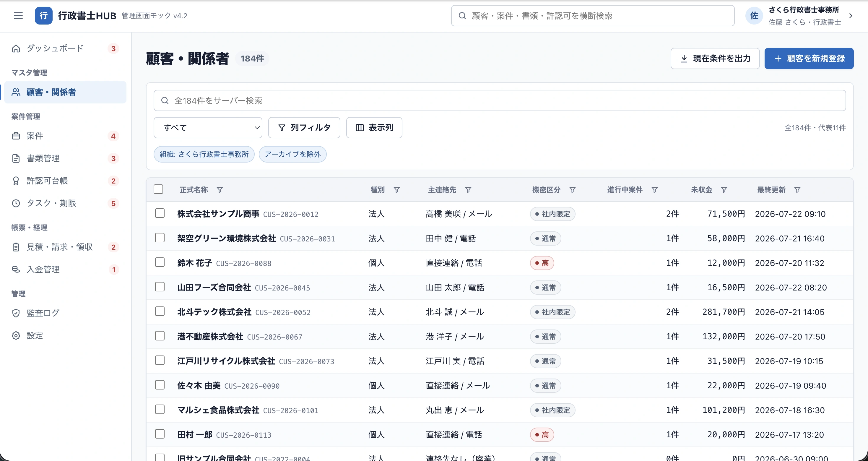Click the 行政書士HUB logo icon

(43, 15)
